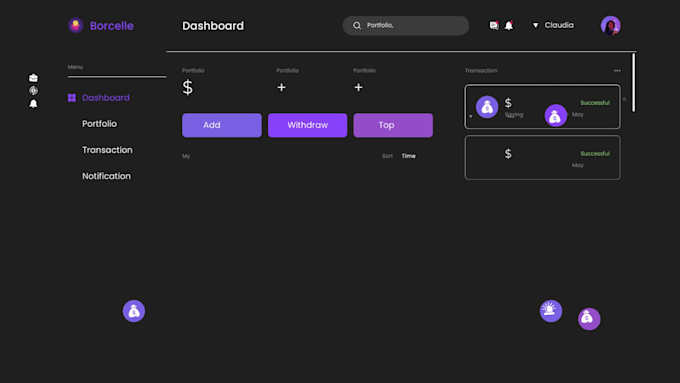This screenshot has width=680, height=383.
Task: Click the Borcelle brand name
Action: pos(111,26)
